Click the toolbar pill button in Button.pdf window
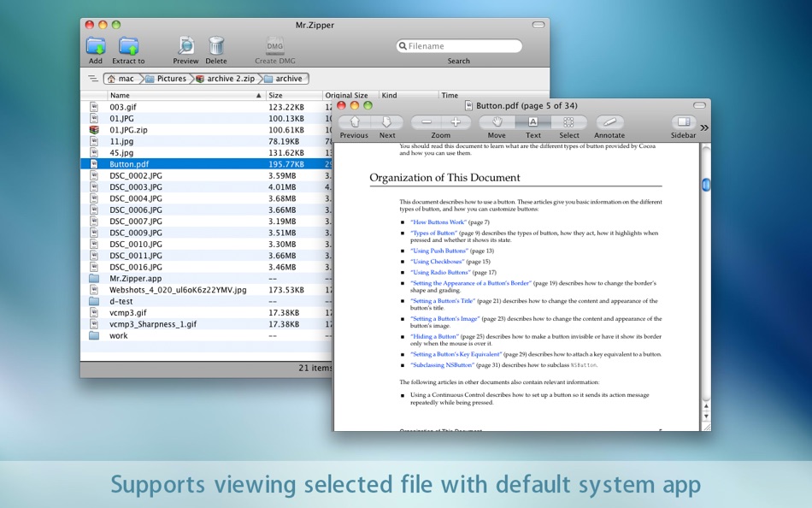Image resolution: width=812 pixels, height=508 pixels. coord(700,106)
